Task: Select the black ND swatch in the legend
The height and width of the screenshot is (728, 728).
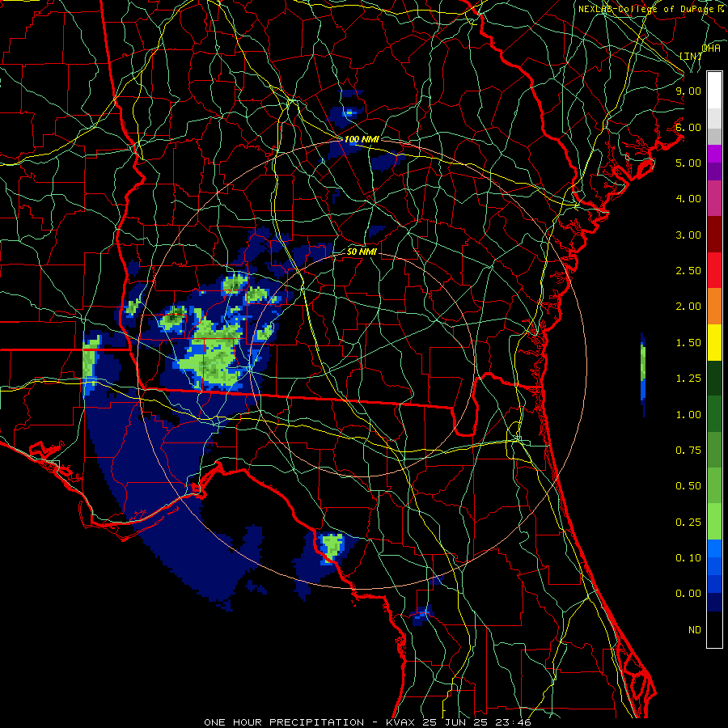Action: coord(714,629)
